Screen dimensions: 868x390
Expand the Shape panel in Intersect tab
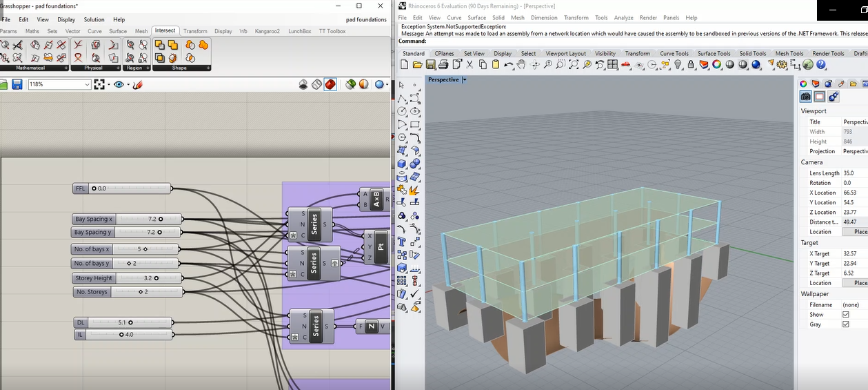tap(208, 68)
